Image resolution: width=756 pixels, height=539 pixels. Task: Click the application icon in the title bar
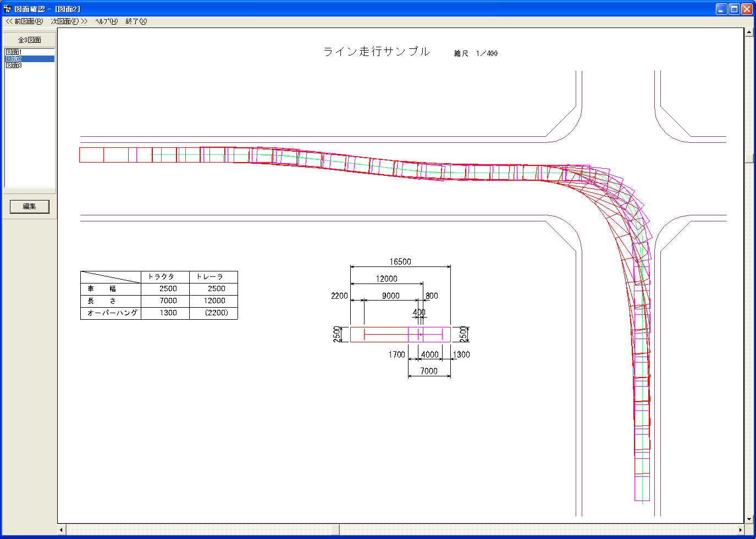(x=7, y=9)
